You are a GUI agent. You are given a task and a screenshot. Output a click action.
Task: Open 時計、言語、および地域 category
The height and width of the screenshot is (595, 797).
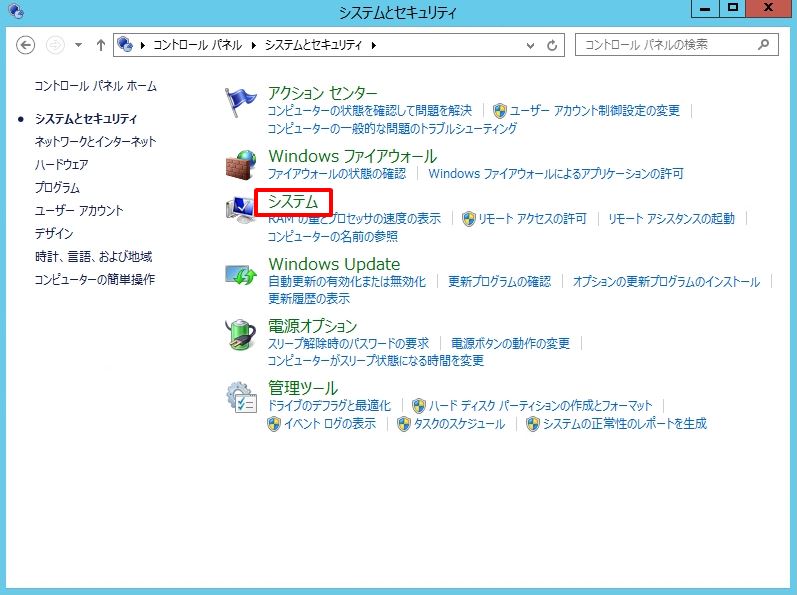point(94,256)
